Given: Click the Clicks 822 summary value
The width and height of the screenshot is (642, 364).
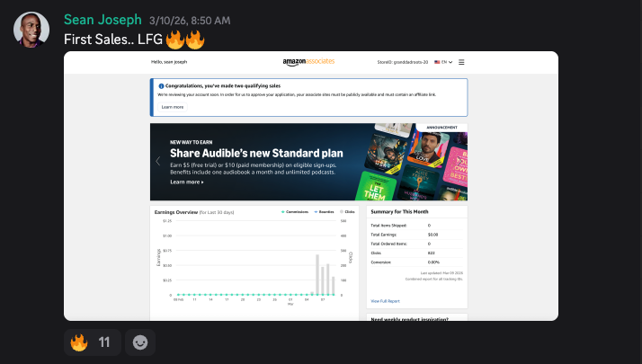Looking at the screenshot, I should coord(431,253).
